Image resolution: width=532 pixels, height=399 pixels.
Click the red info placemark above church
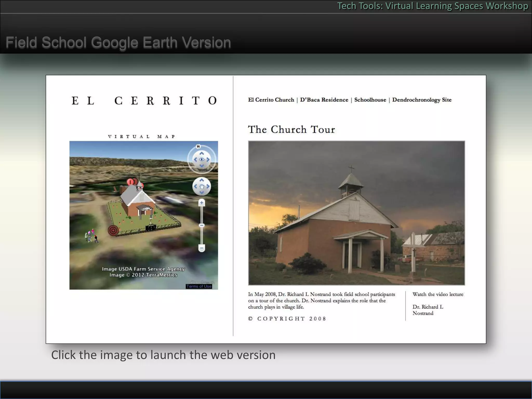[x=130, y=182]
